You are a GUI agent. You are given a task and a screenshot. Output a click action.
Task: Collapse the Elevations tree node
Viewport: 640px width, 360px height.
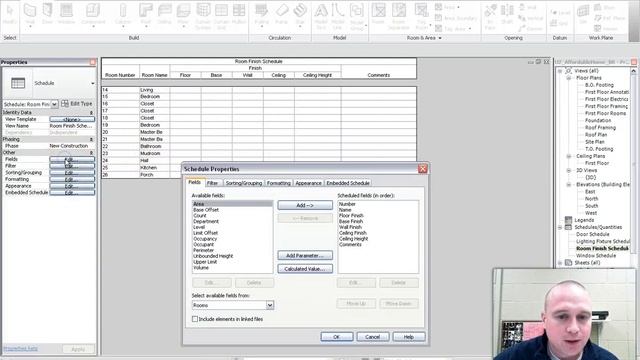click(569, 184)
